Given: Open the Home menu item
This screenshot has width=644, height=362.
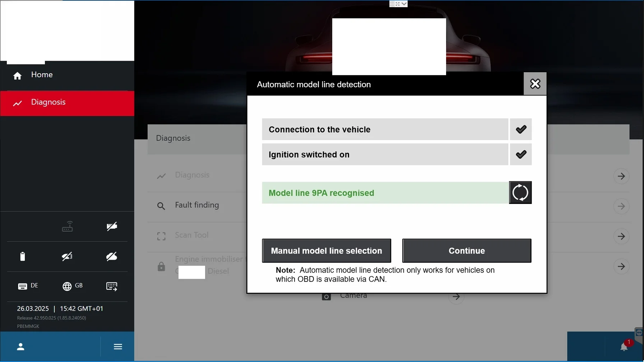Looking at the screenshot, I should [x=67, y=75].
